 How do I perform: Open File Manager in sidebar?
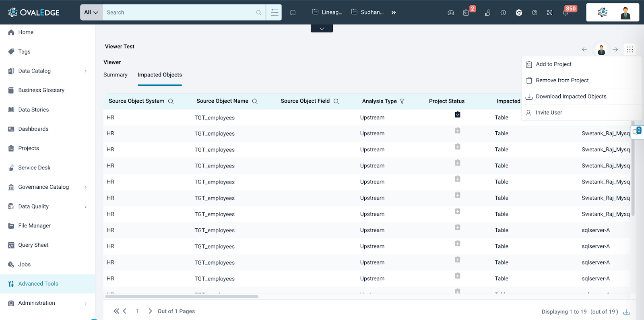tap(34, 225)
